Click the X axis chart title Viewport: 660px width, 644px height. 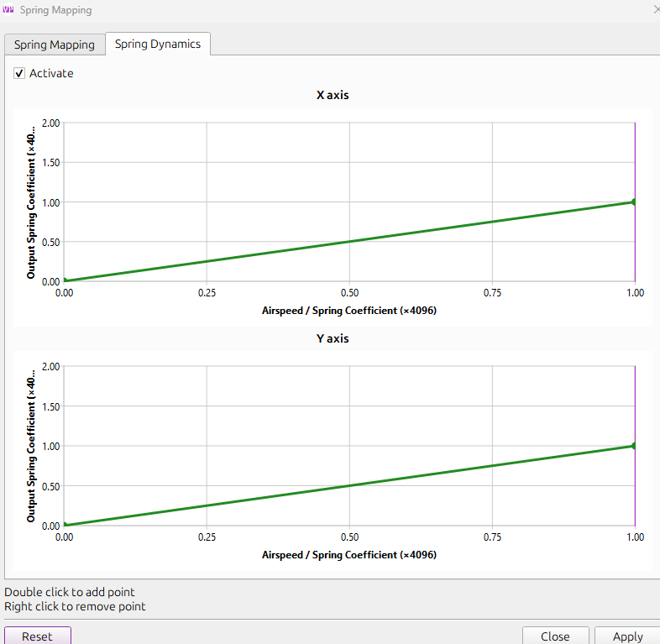pos(333,95)
